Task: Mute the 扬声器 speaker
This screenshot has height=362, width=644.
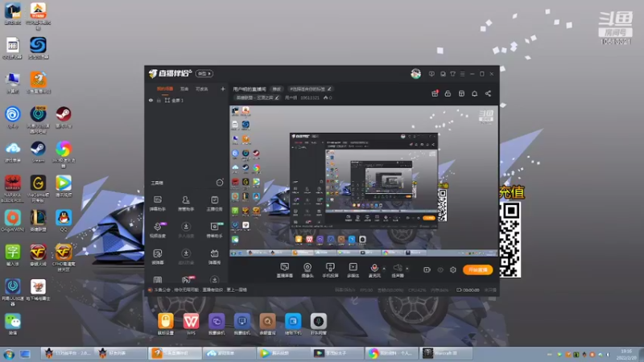Action: [398, 269]
